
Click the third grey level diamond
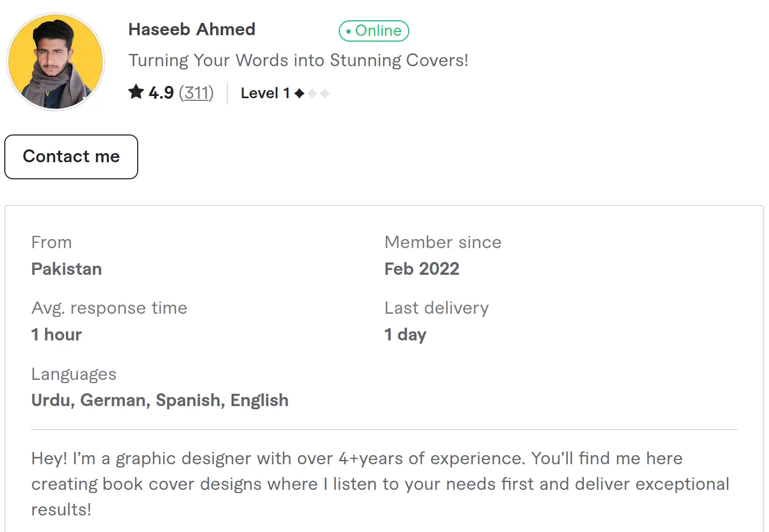325,93
